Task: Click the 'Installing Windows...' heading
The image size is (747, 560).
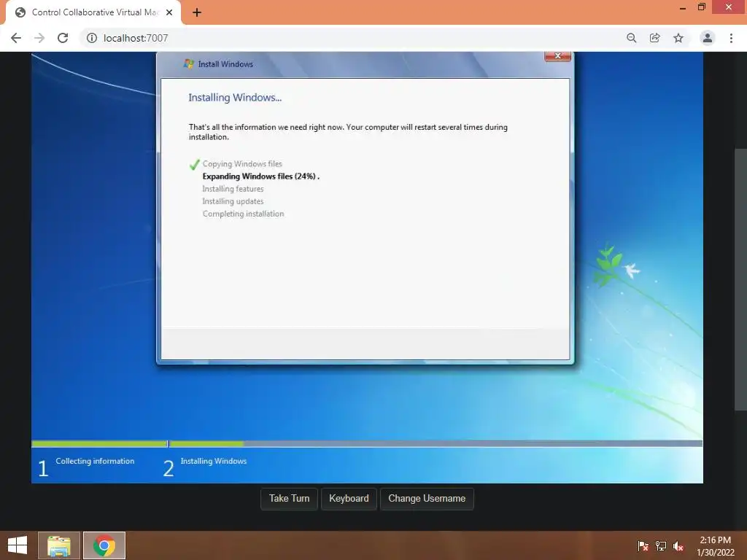Action: 235,98
